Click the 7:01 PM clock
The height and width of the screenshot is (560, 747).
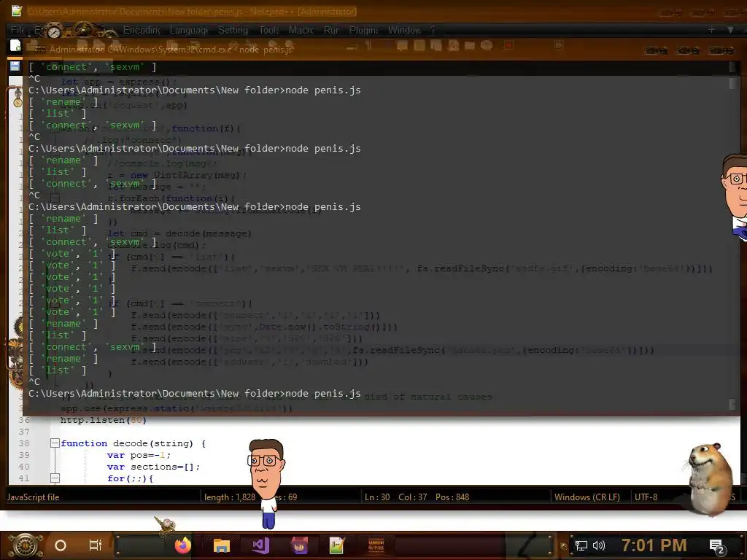[x=654, y=545]
